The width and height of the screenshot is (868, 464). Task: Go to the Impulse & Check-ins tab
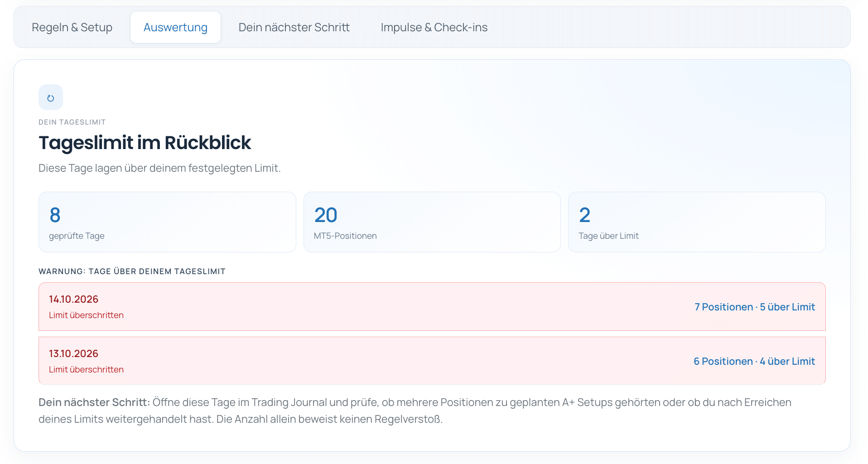click(434, 27)
